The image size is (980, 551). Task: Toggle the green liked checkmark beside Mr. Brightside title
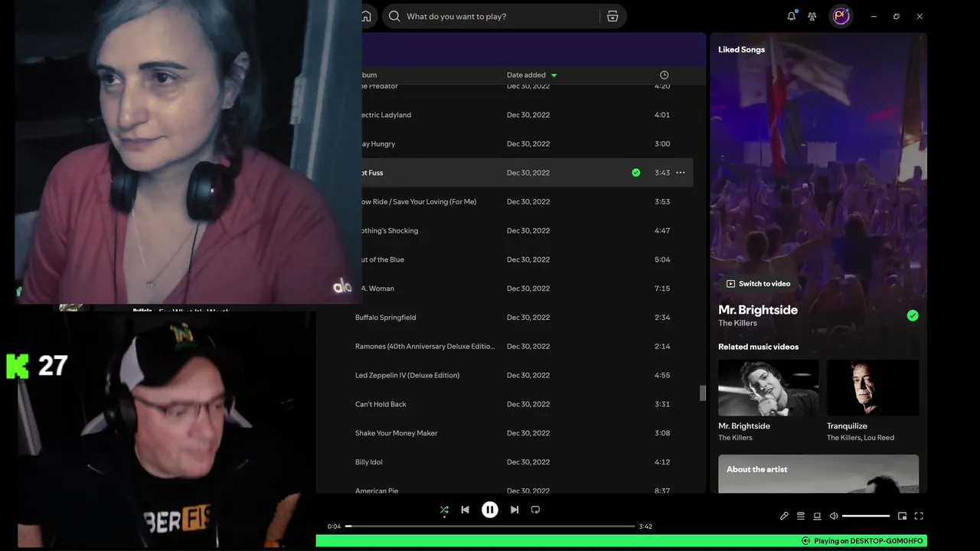[913, 315]
